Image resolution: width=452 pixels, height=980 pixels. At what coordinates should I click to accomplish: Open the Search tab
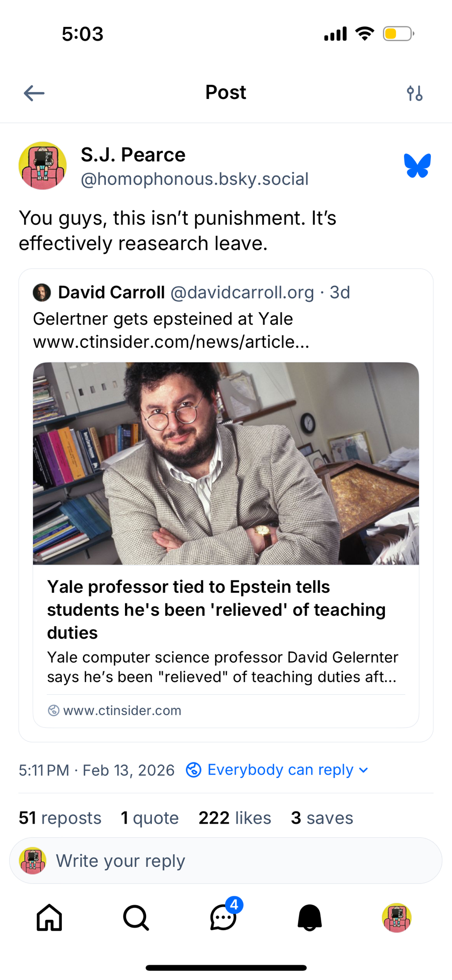tap(136, 917)
